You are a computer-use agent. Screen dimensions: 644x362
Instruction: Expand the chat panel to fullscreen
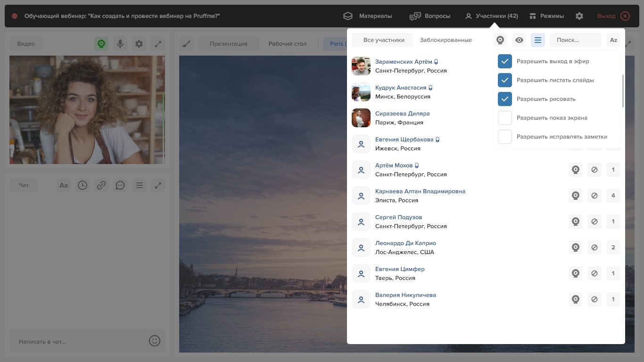[158, 185]
